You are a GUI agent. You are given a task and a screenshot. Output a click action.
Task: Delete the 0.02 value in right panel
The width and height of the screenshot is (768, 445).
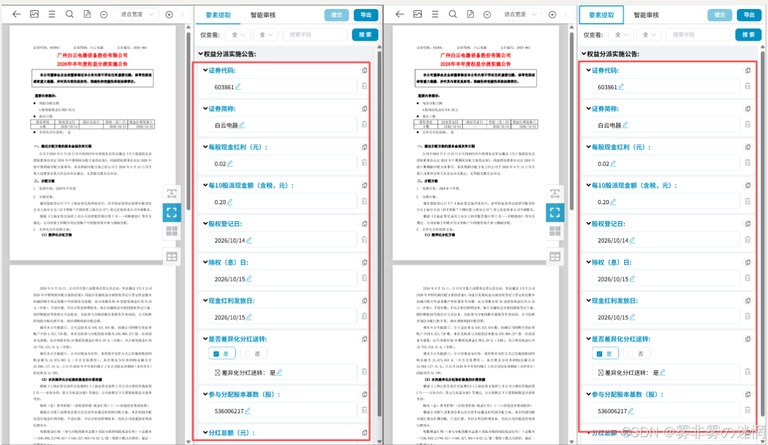click(747, 163)
